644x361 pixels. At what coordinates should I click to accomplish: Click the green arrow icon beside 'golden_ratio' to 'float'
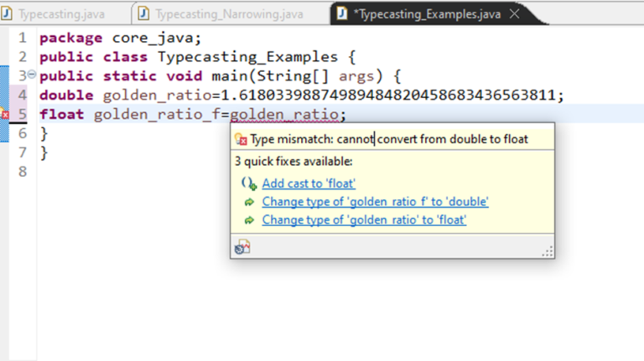tap(249, 220)
